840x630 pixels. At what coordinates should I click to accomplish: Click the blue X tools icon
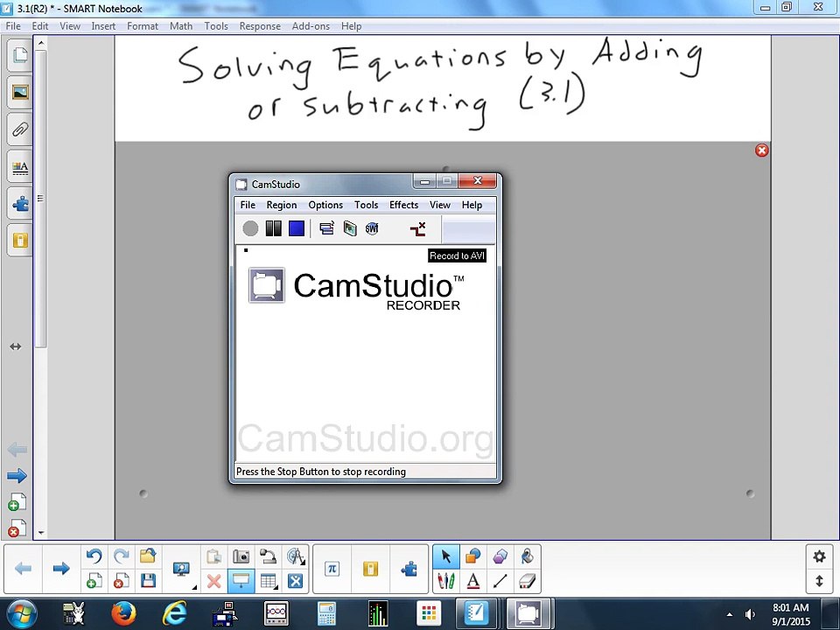pos(295,581)
